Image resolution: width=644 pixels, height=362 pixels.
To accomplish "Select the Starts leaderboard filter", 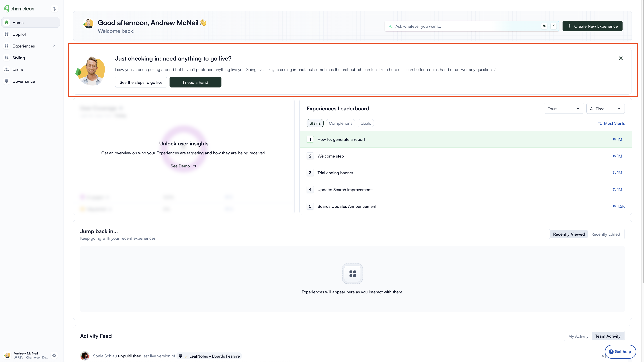I will [x=315, y=123].
